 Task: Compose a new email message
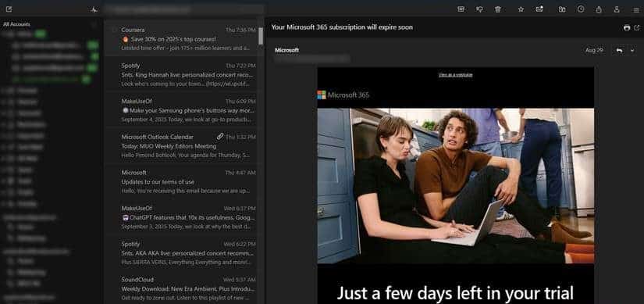point(9,9)
